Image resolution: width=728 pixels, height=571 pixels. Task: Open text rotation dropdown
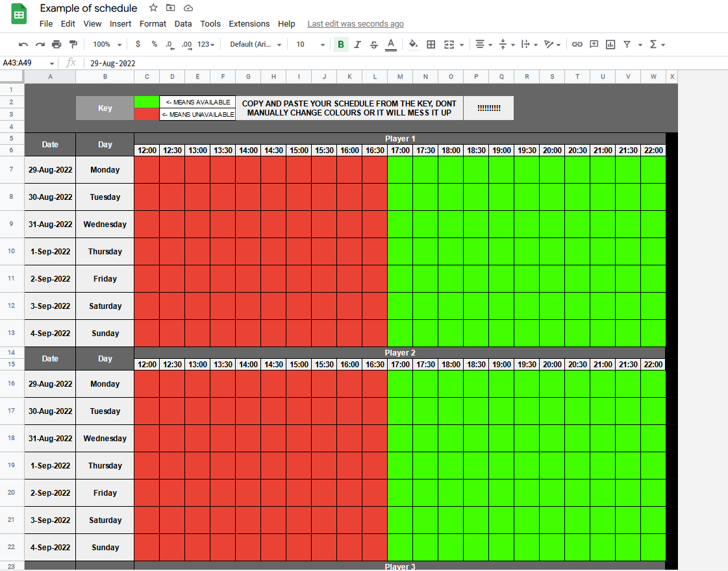[553, 45]
